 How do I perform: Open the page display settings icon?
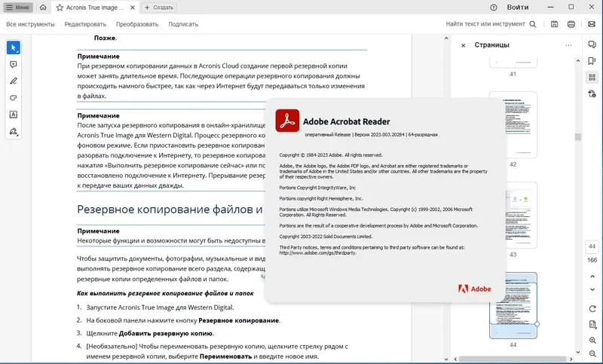coord(592,324)
